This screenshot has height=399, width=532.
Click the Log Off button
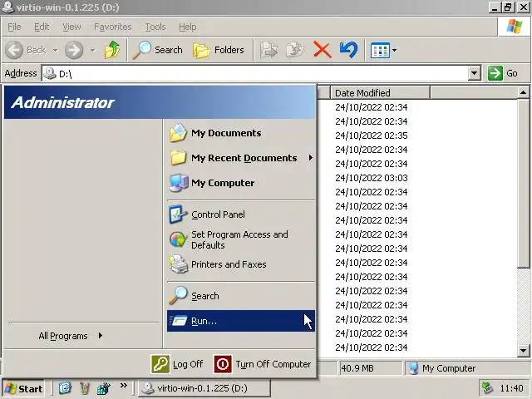click(177, 364)
